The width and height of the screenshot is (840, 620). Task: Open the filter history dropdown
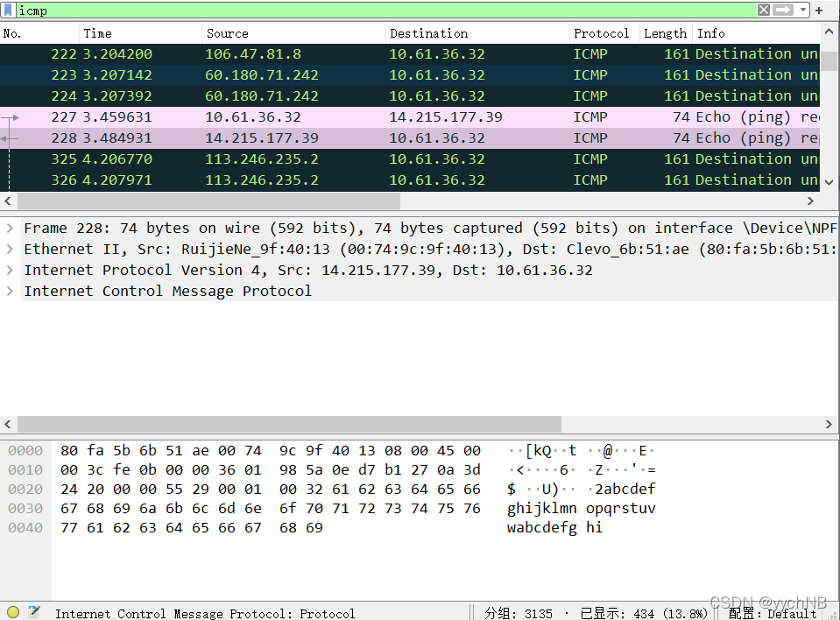click(802, 10)
